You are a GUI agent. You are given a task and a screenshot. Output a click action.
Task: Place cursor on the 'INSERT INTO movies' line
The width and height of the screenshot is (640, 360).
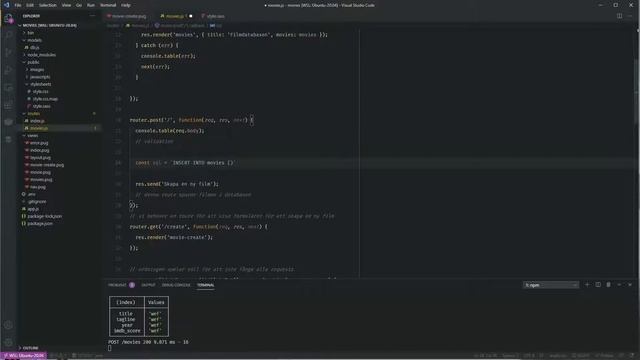click(185, 163)
